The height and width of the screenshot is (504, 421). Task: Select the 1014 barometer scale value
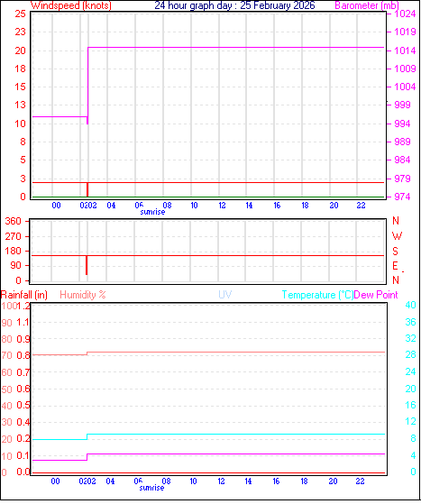pyautogui.click(x=405, y=50)
